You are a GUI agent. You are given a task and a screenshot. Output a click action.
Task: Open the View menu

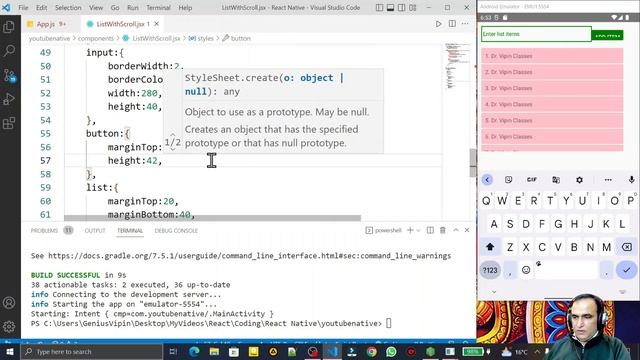click(x=96, y=7)
